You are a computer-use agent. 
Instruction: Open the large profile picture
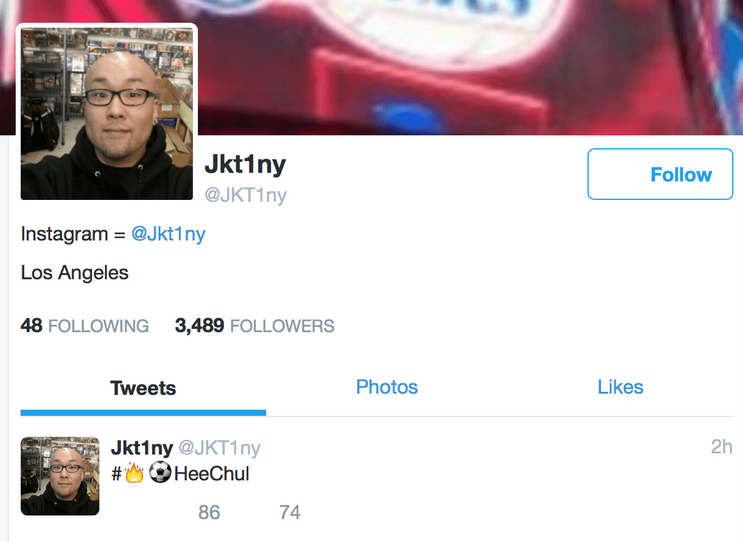(x=107, y=113)
